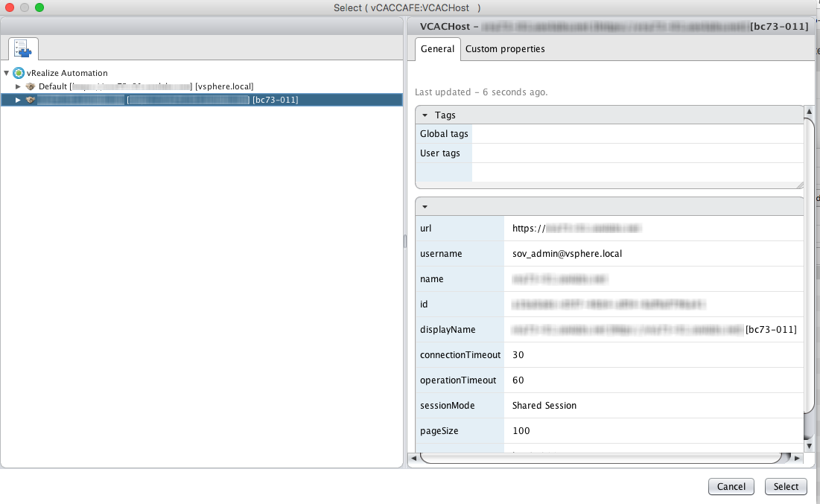This screenshot has height=504, width=820.
Task: Click the url value starting with https://
Action: tap(576, 229)
